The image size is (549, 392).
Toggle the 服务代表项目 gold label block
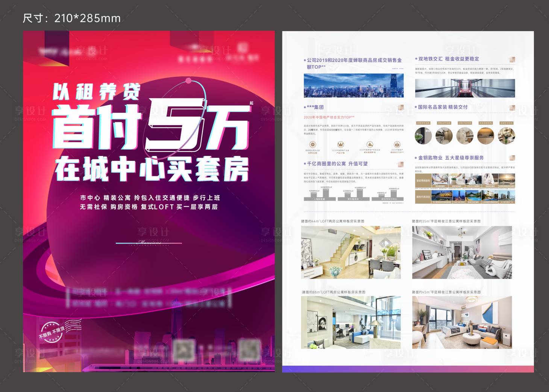(x=423, y=196)
